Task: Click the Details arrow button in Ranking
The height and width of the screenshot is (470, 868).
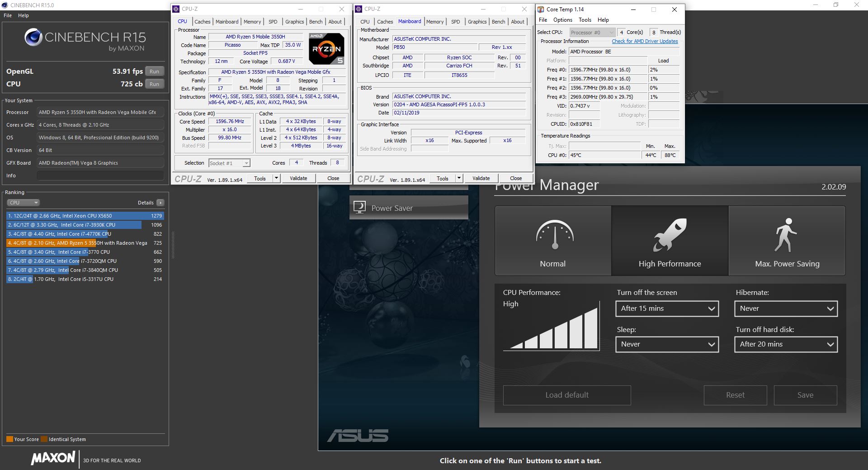Action: pos(160,203)
